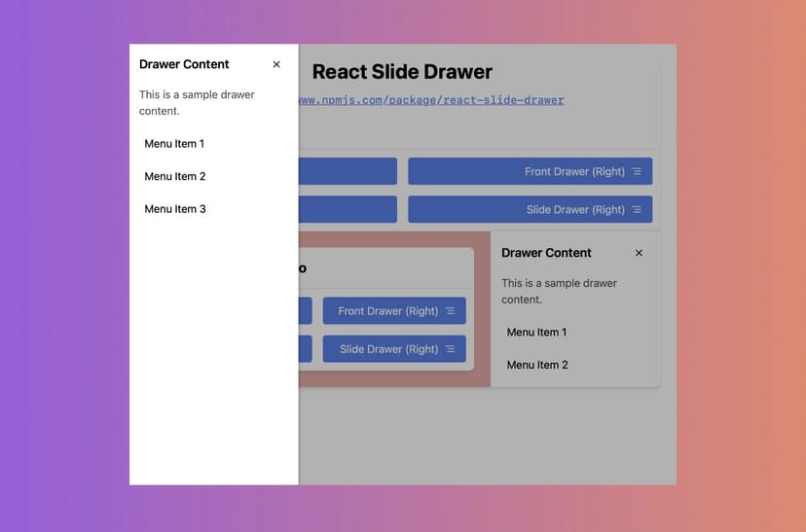Open the npmjs react-slide-drawer package link
This screenshot has width=806, height=532.
coord(432,100)
